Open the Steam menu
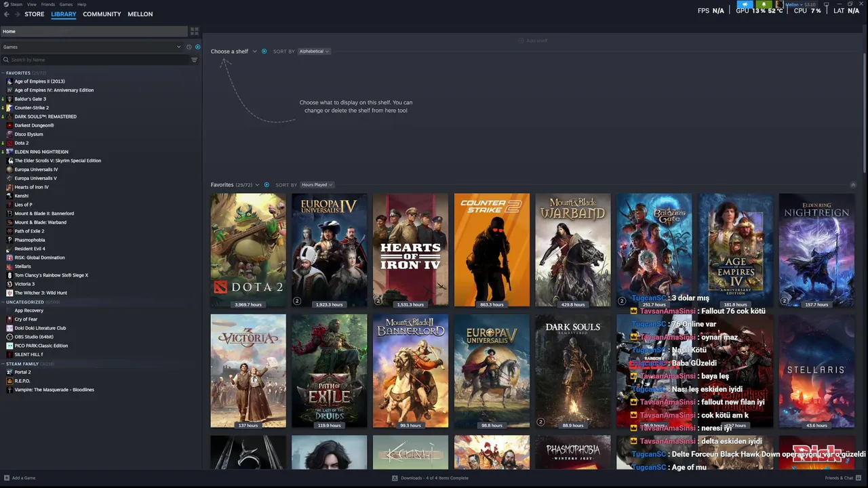This screenshot has height=488, width=868. click(x=16, y=4)
